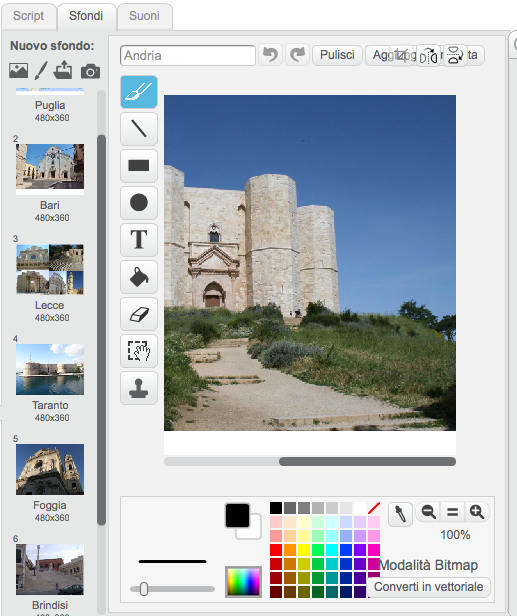Open the Sfondi tab
The height and width of the screenshot is (616, 517).
[86, 16]
